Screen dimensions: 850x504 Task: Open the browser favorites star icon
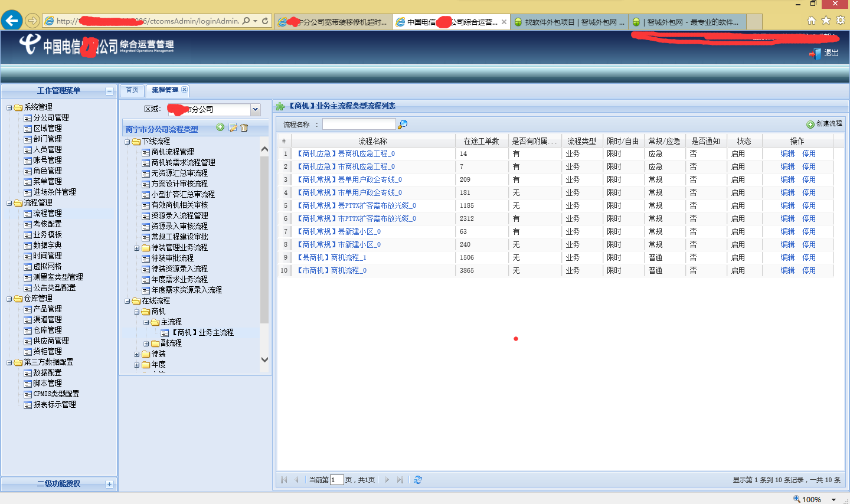tap(826, 20)
